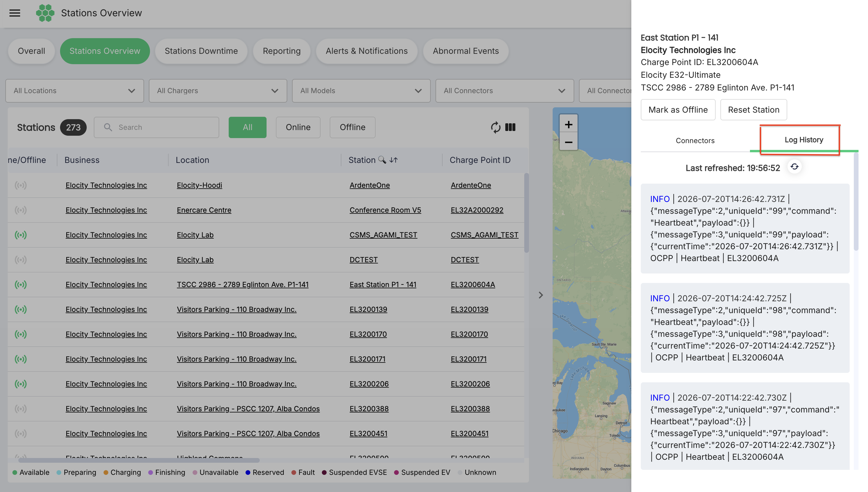868x492 pixels.
Task: Click status signal icon for Conference Room V5
Action: (x=21, y=210)
